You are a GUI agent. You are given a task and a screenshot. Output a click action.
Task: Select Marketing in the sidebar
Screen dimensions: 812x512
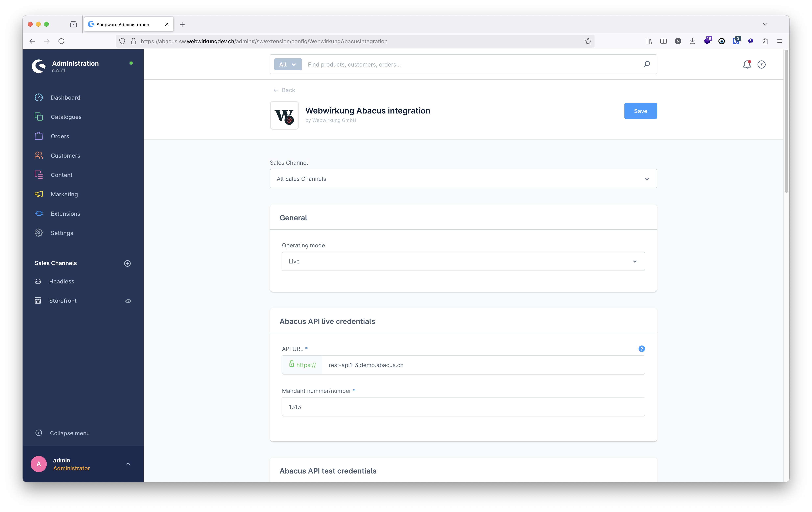coord(64,194)
